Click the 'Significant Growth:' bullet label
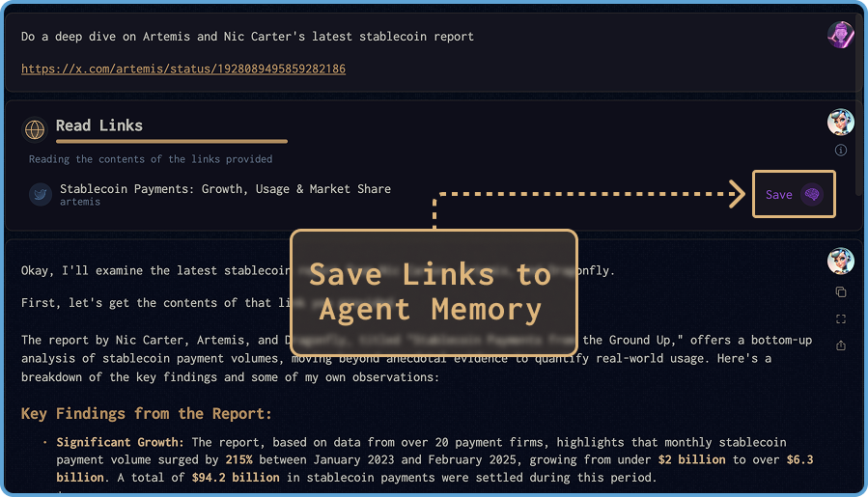Image resolution: width=868 pixels, height=497 pixels. click(120, 442)
